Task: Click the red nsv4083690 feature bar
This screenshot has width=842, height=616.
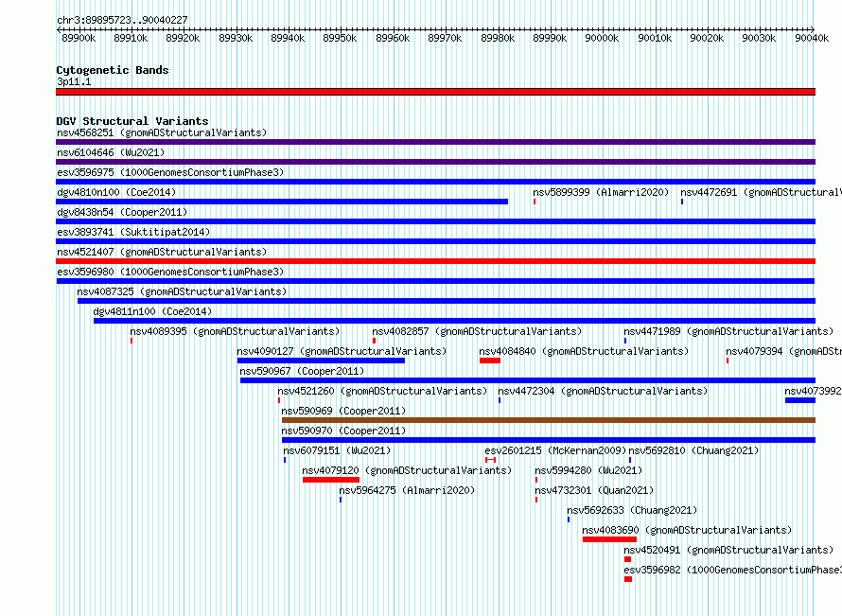Action: (609, 539)
